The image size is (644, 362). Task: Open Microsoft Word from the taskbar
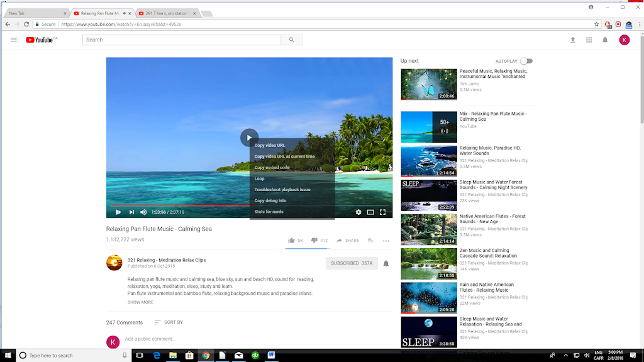pos(272,356)
